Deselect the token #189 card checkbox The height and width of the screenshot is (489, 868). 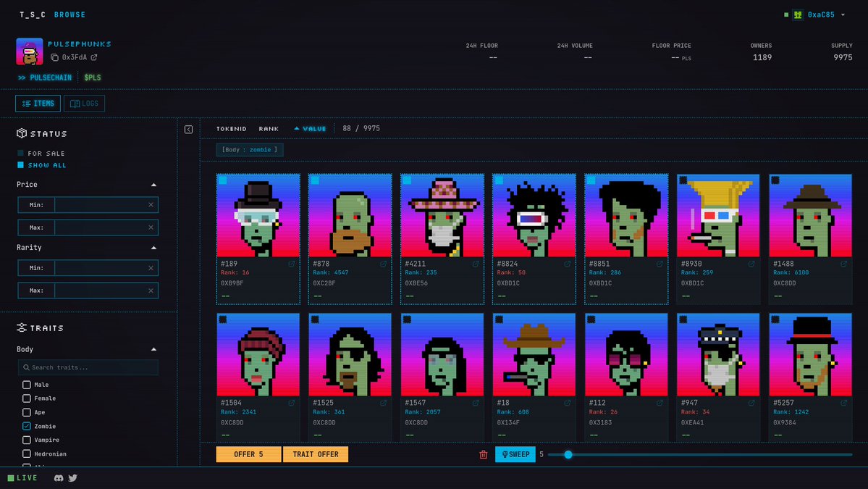click(x=222, y=180)
